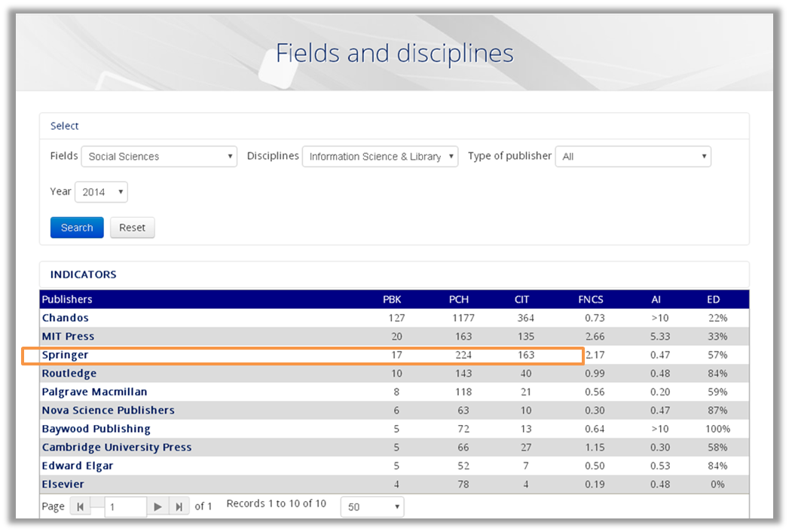Click Baywood Publishing ED value 100%
The image size is (789, 532).
717,430
